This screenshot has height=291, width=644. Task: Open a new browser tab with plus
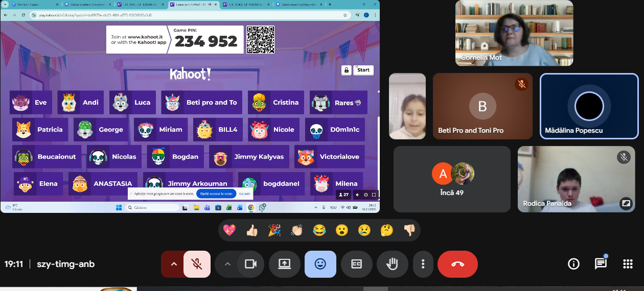tap(330, 4)
